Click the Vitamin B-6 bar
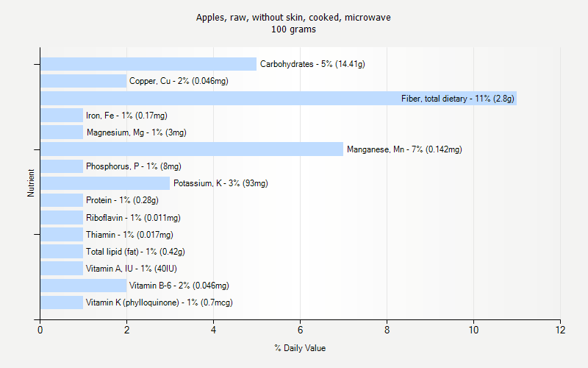588x368 pixels. pos(83,286)
